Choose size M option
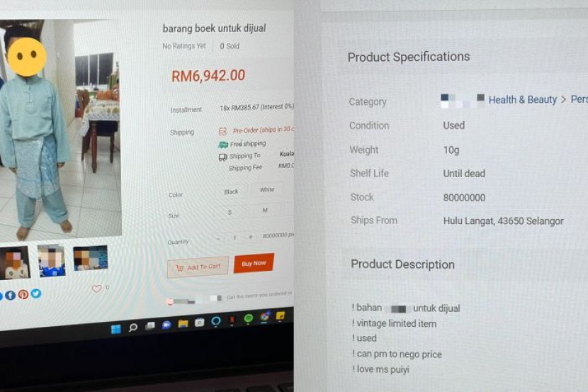 (x=265, y=211)
